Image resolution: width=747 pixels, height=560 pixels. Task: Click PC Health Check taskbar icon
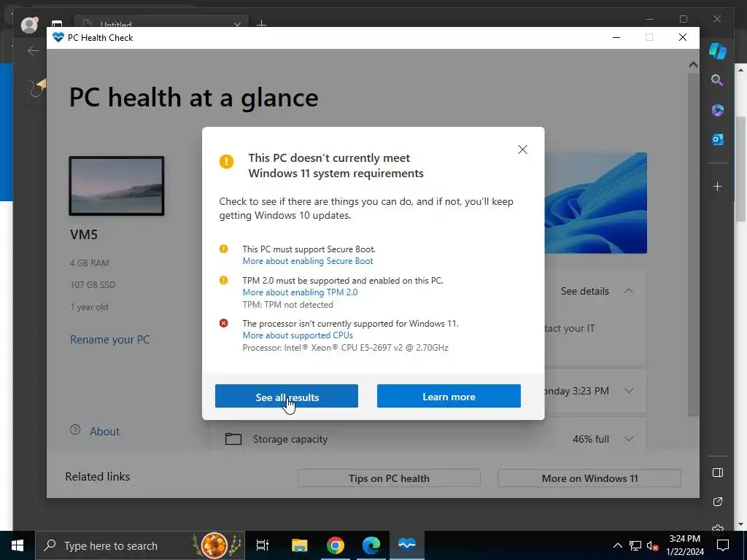click(x=407, y=545)
